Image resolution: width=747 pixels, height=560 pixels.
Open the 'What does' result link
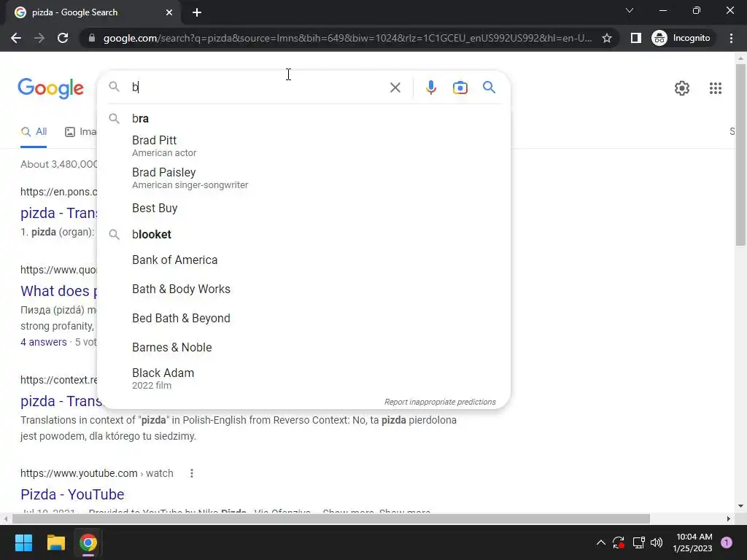(58, 291)
